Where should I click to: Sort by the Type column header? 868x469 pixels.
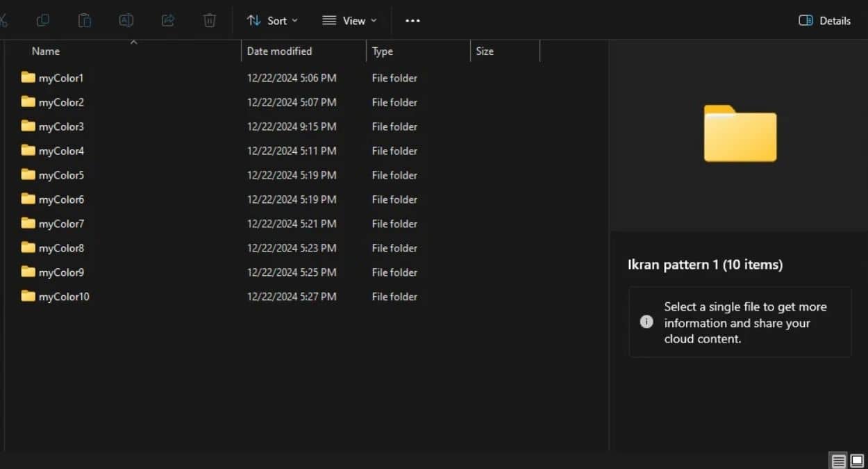click(383, 51)
